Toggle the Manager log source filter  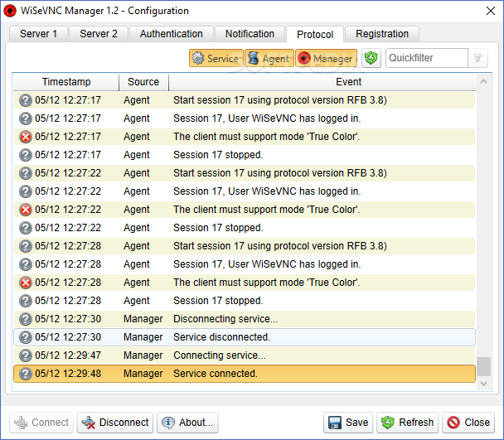click(x=326, y=58)
